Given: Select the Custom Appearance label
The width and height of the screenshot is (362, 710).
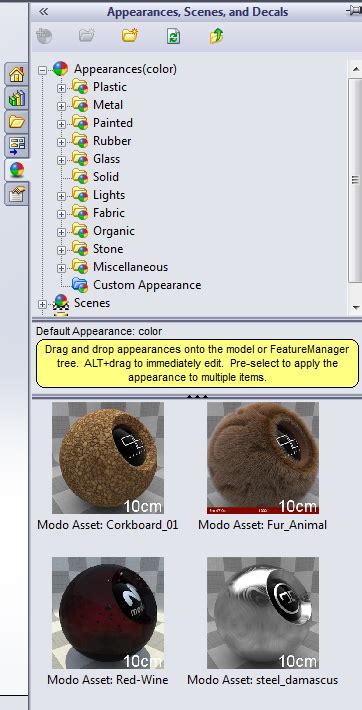Looking at the screenshot, I should 147,285.
